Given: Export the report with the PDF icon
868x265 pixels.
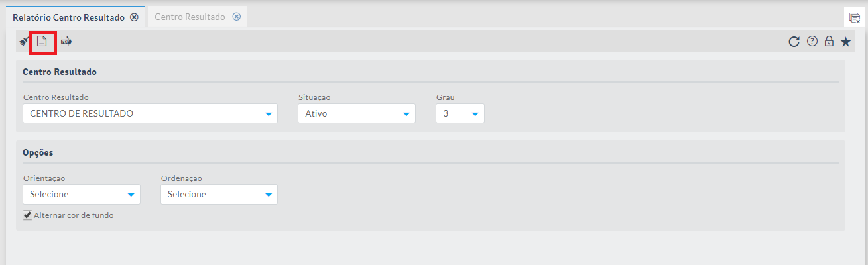Looking at the screenshot, I should pos(66,41).
